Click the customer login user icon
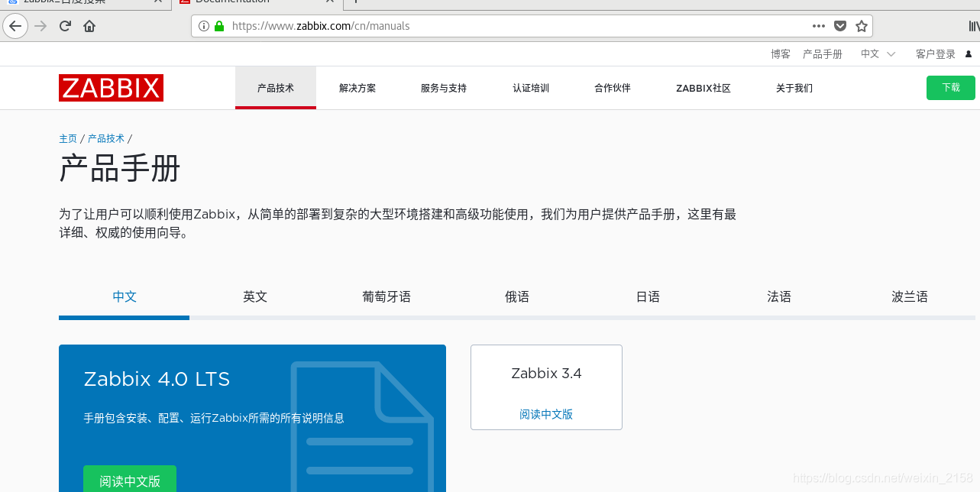Screen dimensions: 980x492 pos(969,54)
